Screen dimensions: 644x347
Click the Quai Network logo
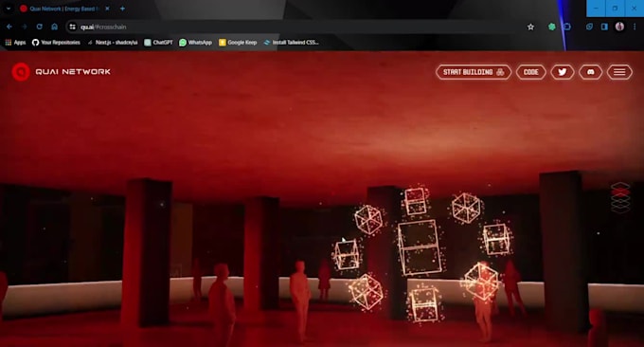[x=62, y=72]
